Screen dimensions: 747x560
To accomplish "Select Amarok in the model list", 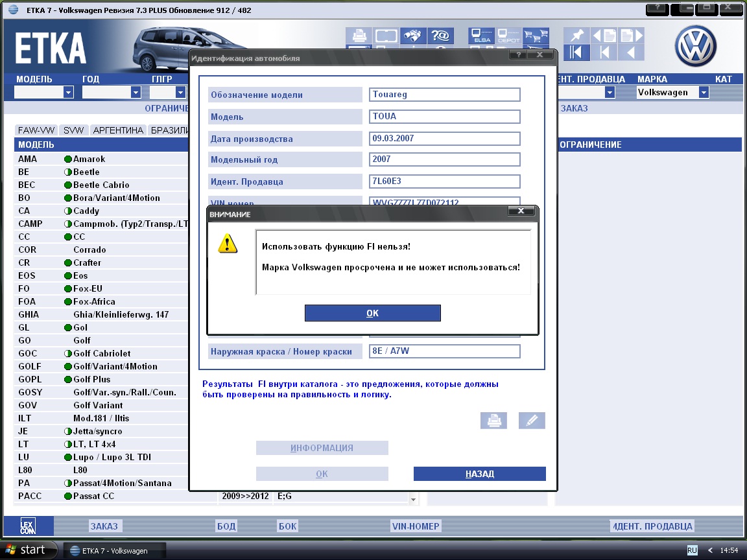I will pyautogui.click(x=89, y=159).
